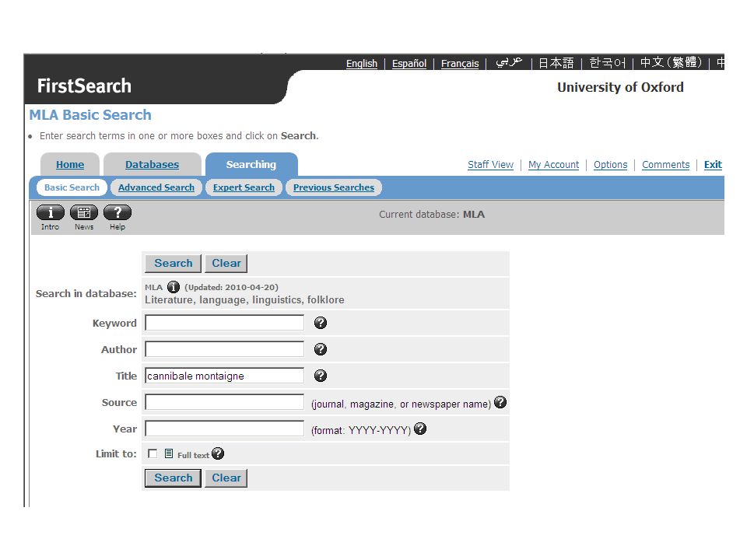Focus the Author input field
The width and height of the screenshot is (747, 560).
(224, 349)
